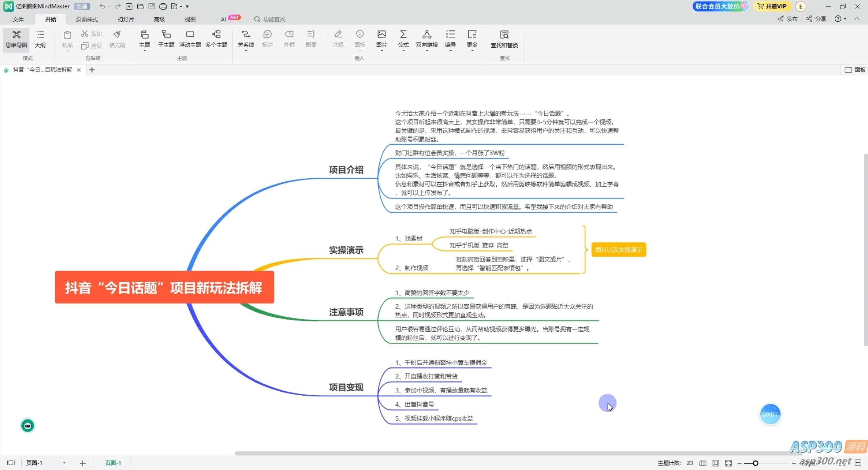Image resolution: width=868 pixels, height=470 pixels.
Task: Expand the 编号 numbering dropdown
Action: (451, 51)
